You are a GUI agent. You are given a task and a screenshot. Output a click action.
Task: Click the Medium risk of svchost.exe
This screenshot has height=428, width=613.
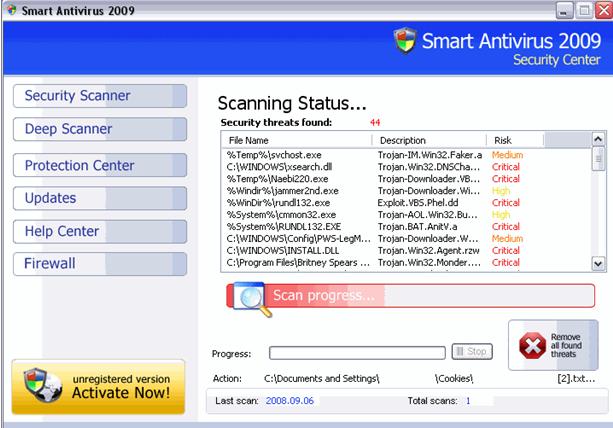click(x=507, y=155)
